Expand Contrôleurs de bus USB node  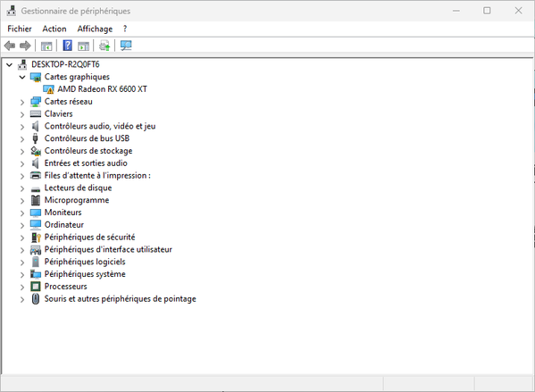coord(22,139)
